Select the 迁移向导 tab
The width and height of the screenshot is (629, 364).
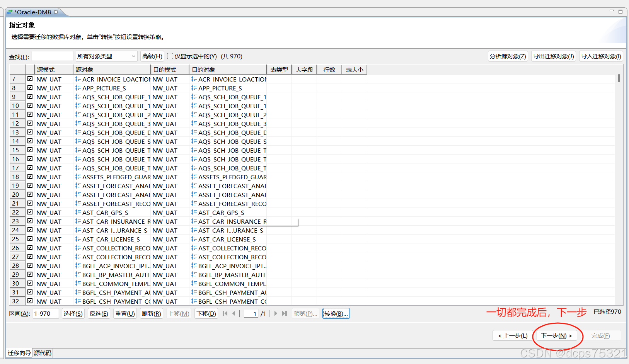tap(19, 353)
